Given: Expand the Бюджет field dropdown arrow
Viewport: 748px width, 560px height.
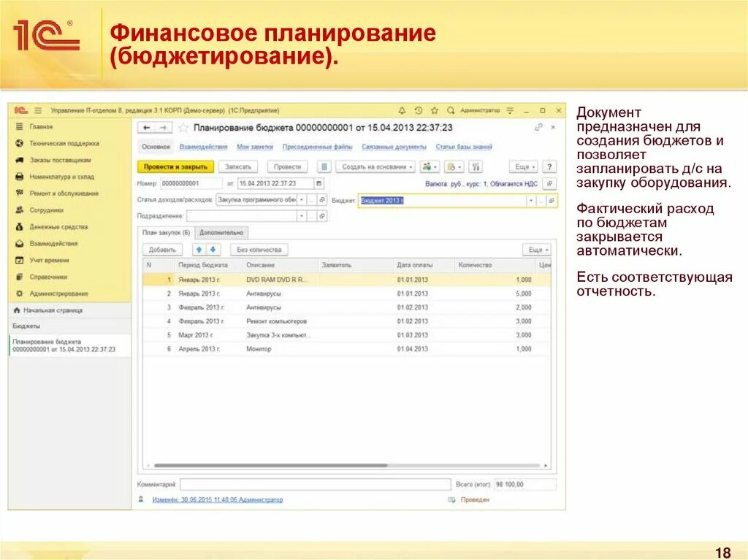Looking at the screenshot, I should [x=530, y=201].
